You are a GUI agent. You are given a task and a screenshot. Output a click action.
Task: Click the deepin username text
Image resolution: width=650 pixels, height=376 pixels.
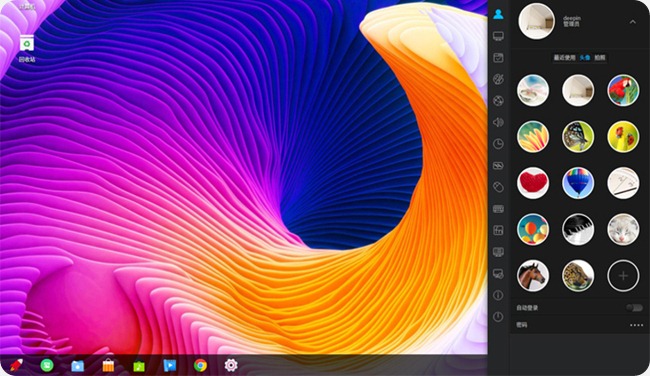click(572, 18)
